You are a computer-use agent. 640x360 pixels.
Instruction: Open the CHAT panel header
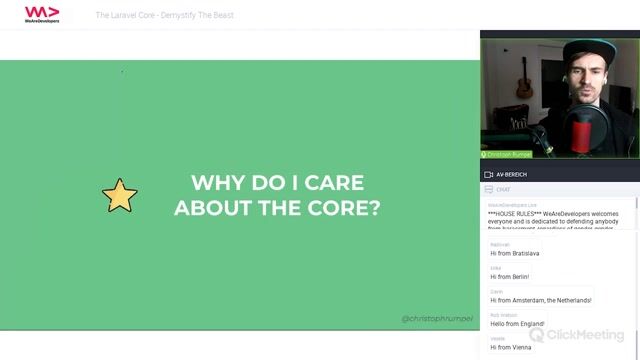coord(560,189)
